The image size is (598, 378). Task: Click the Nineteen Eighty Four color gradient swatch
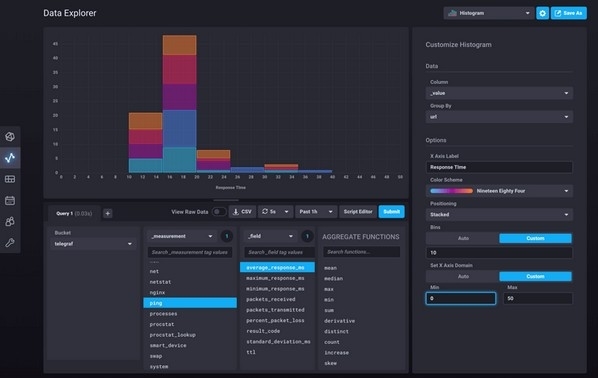[x=451, y=191]
